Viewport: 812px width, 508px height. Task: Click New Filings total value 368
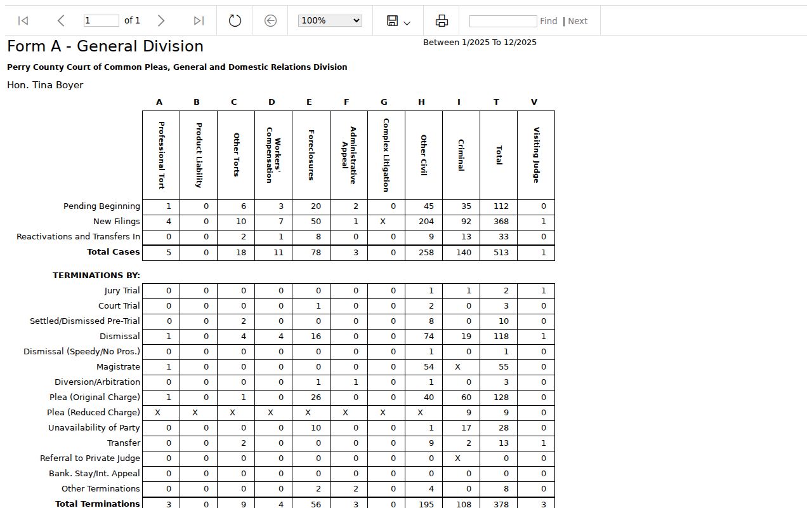point(501,222)
